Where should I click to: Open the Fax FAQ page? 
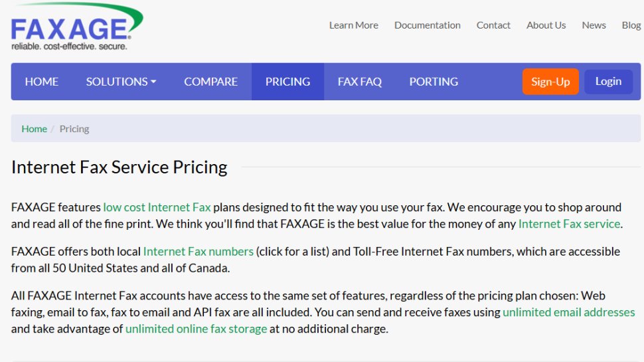[359, 82]
